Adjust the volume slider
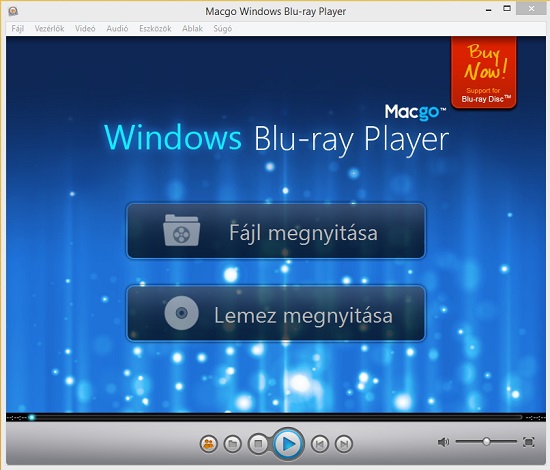Viewport: 550px width, 470px height. pyautogui.click(x=486, y=442)
